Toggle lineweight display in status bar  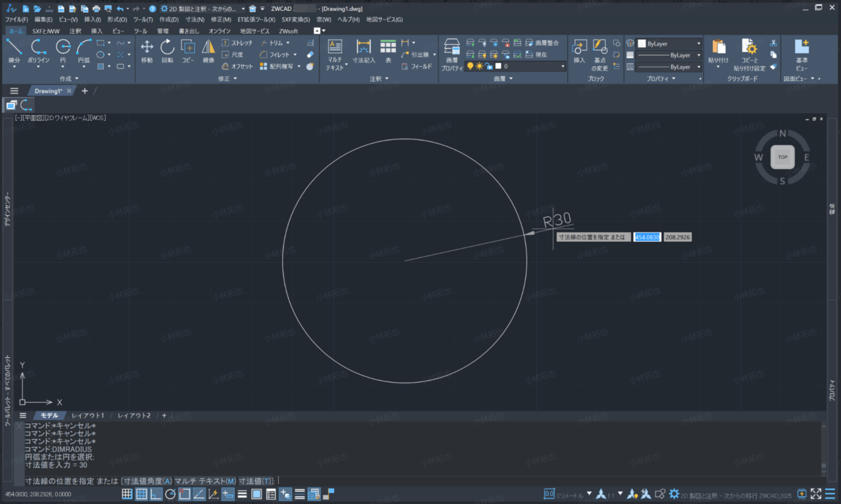point(242,494)
